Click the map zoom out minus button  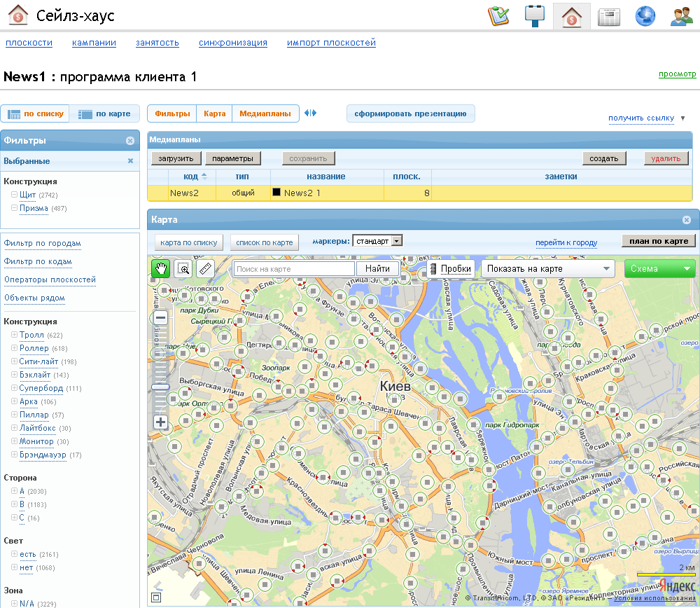point(161,318)
